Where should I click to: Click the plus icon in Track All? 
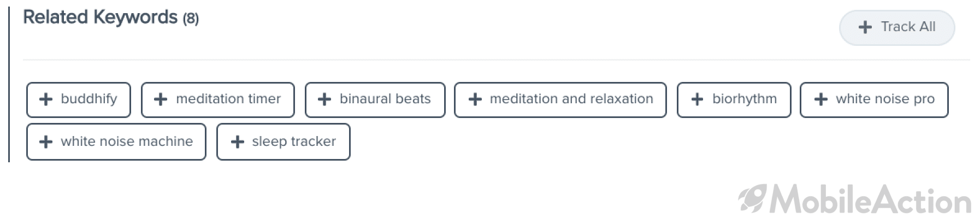click(865, 27)
